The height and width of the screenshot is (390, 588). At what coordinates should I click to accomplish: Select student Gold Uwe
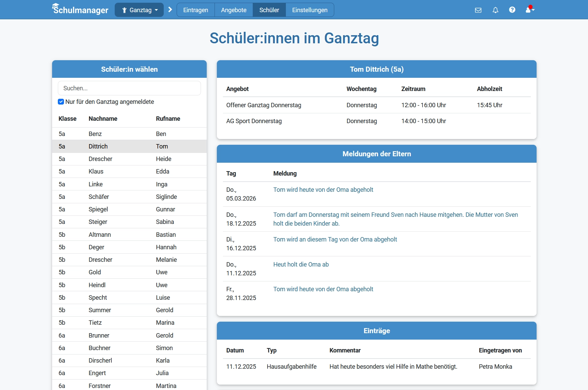[129, 272]
